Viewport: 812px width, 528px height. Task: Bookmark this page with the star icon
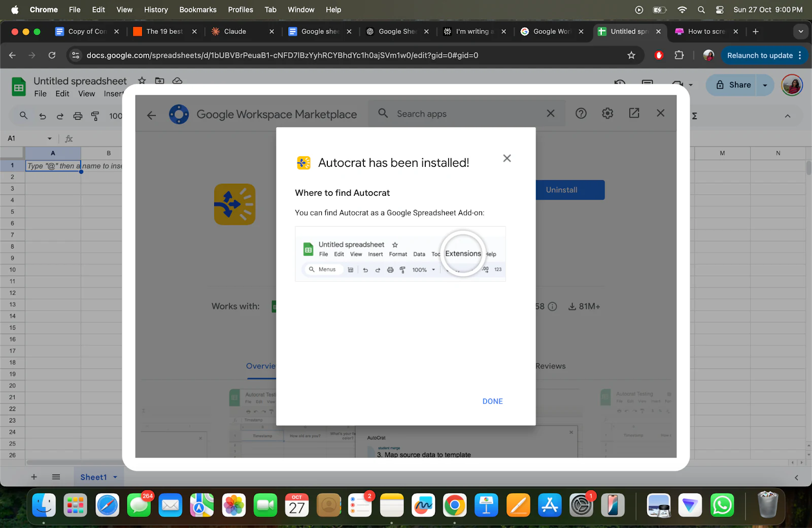click(631, 55)
